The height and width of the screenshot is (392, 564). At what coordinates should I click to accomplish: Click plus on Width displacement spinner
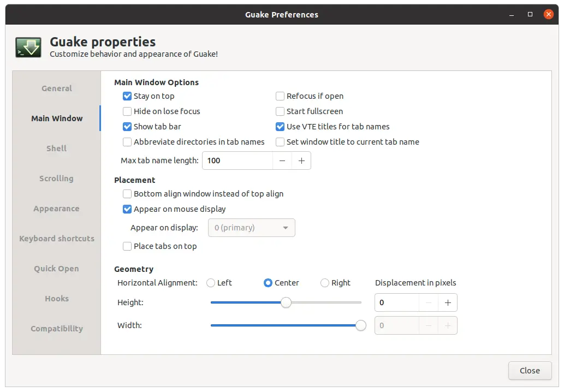[448, 326]
